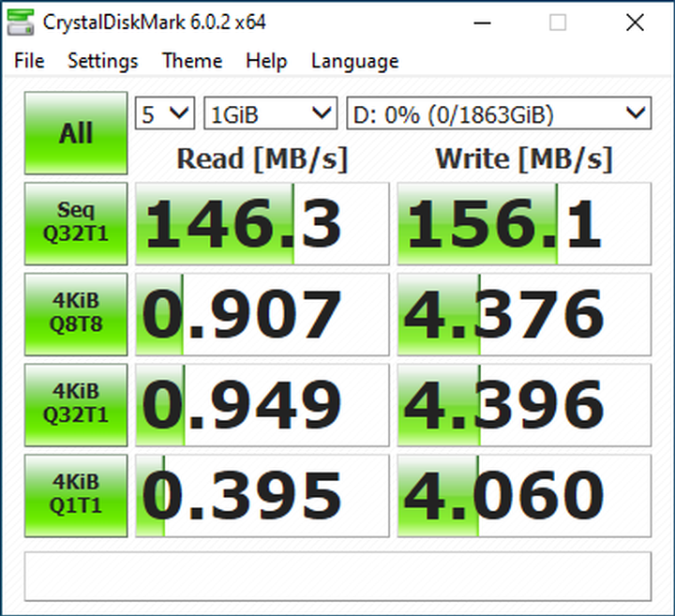Open the Language menu
The width and height of the screenshot is (675, 616).
pos(354,61)
